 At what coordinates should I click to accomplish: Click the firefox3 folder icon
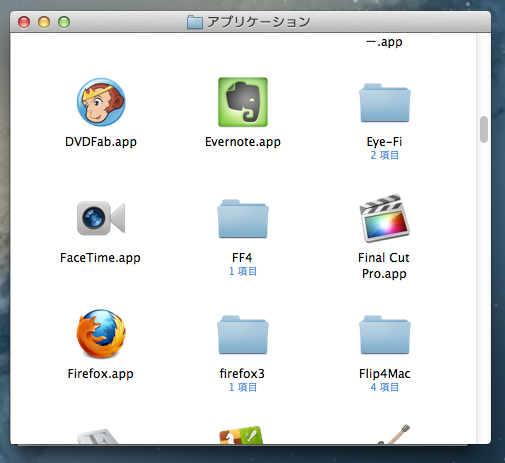click(243, 335)
